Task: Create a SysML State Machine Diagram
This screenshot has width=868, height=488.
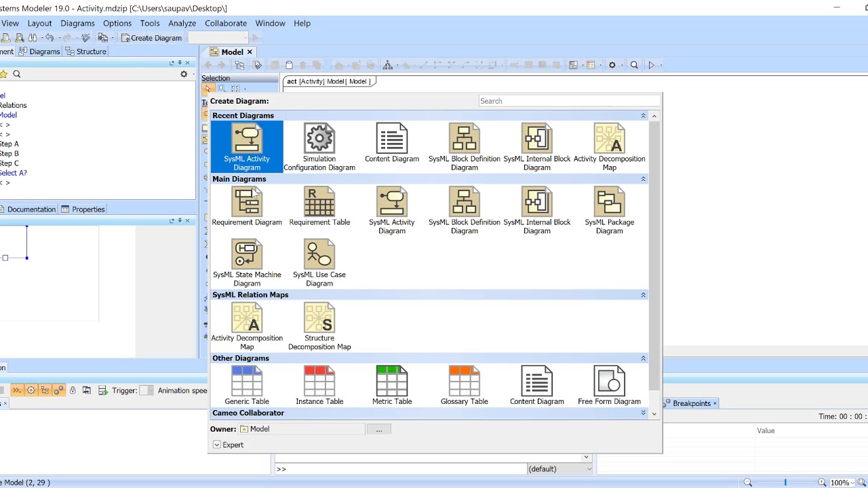Action: [x=247, y=263]
